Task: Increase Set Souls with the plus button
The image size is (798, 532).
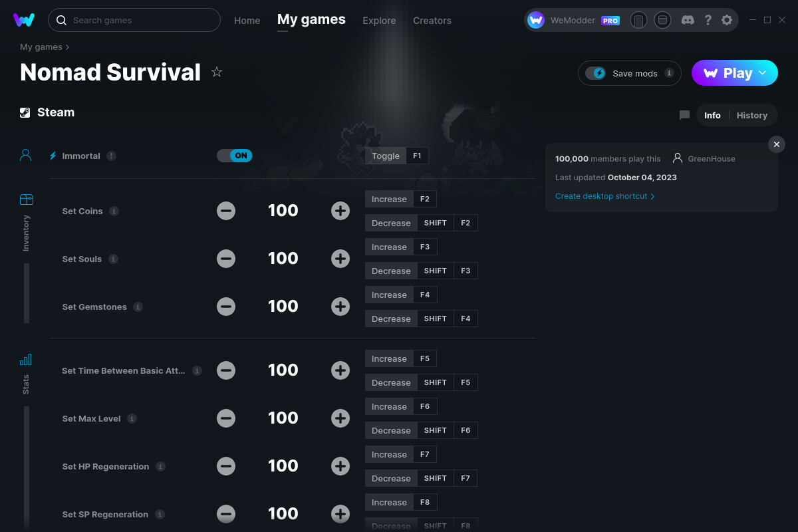Action: [340, 259]
